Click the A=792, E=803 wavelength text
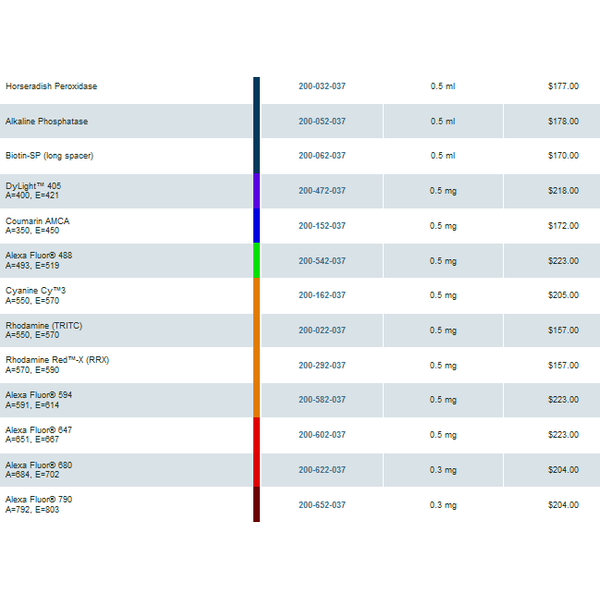The width and height of the screenshot is (600, 600). click(x=32, y=510)
